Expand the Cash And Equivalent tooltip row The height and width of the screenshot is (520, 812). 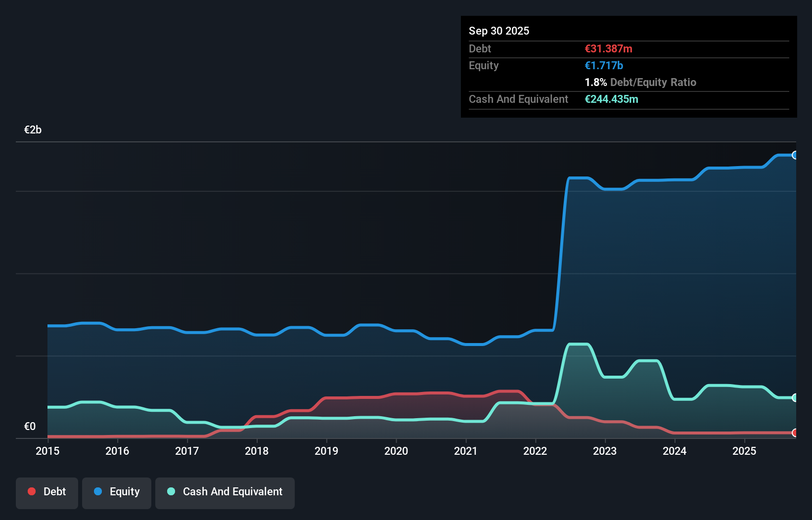pos(518,99)
